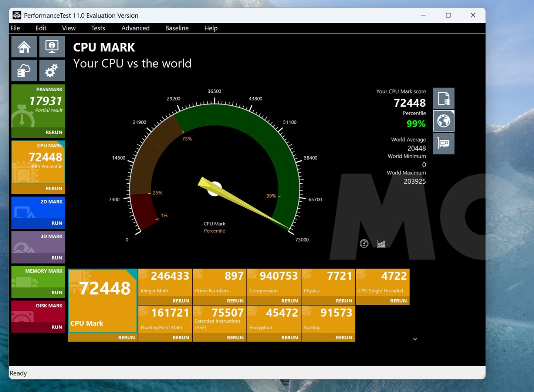Open world results with the globe icon
534x392 pixels.
pos(443,121)
